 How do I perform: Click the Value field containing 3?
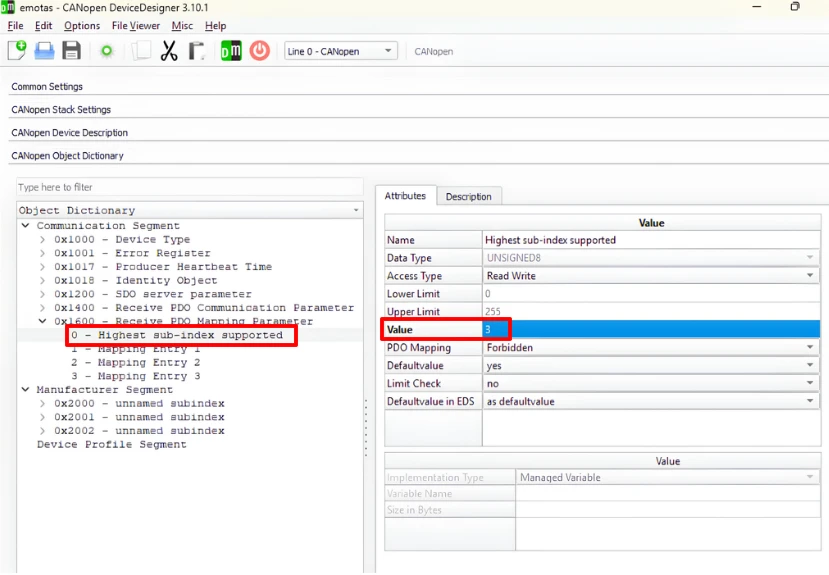[x=651, y=329]
